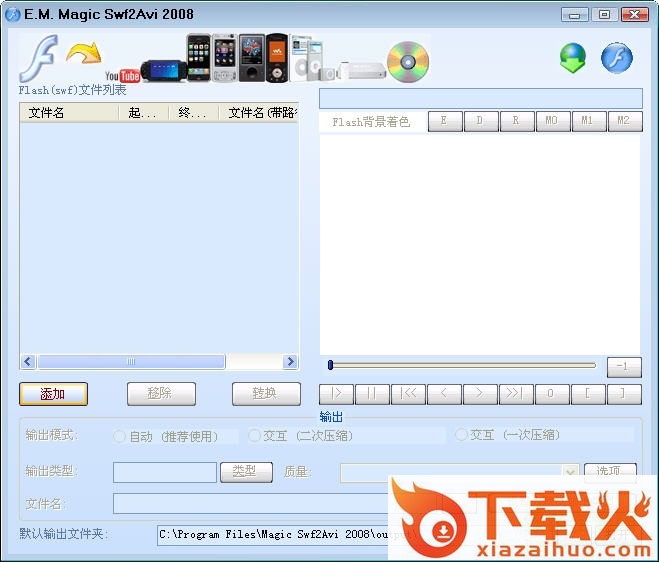Click the 起... column header
Viewport: 659px width, 562px height.
pos(143,113)
